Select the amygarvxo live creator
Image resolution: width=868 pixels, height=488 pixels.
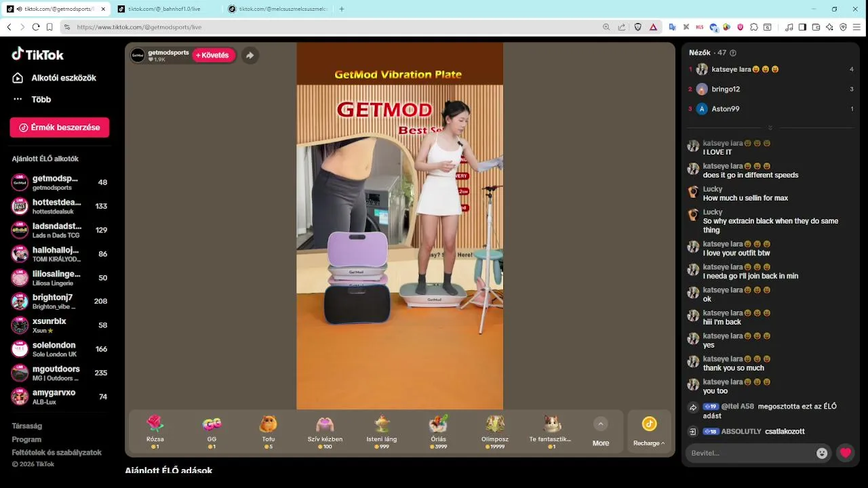click(60, 396)
